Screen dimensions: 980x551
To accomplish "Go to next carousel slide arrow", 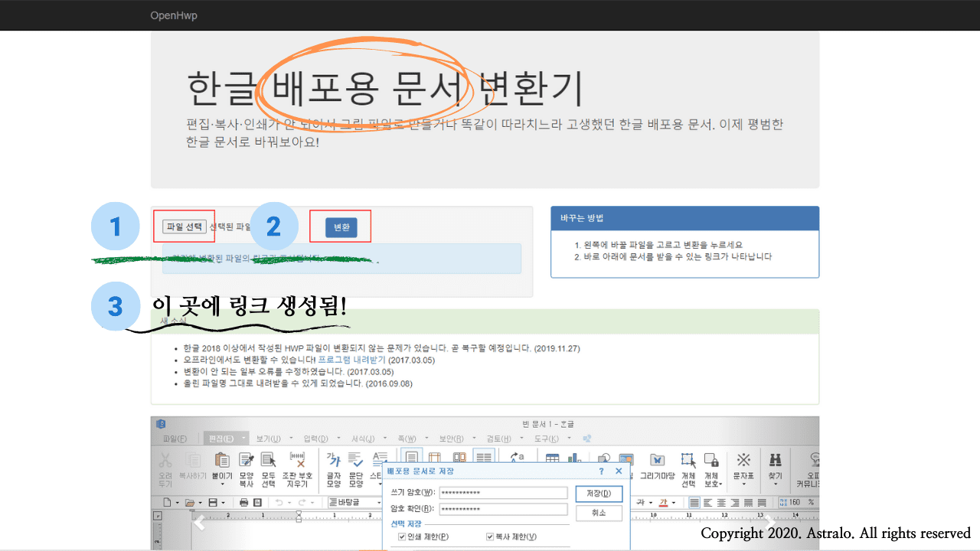I will pos(769,523).
